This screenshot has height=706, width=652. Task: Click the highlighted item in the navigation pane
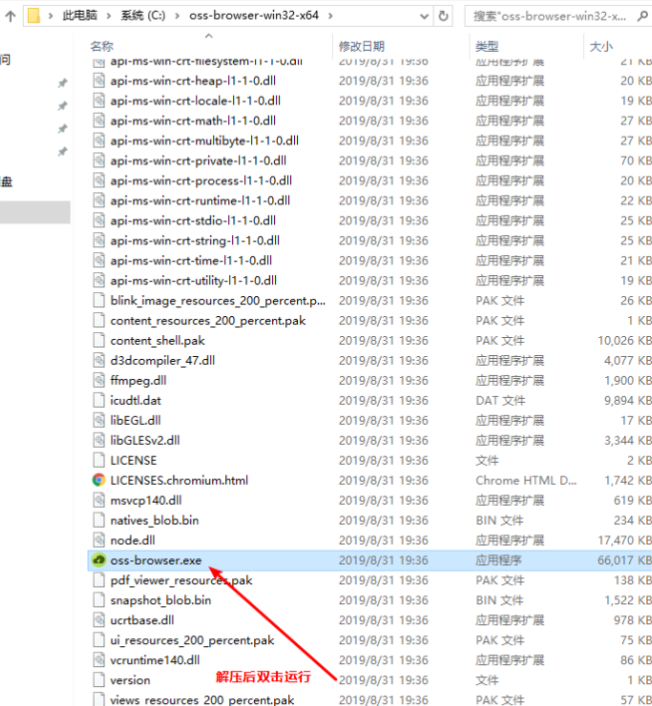(35, 212)
